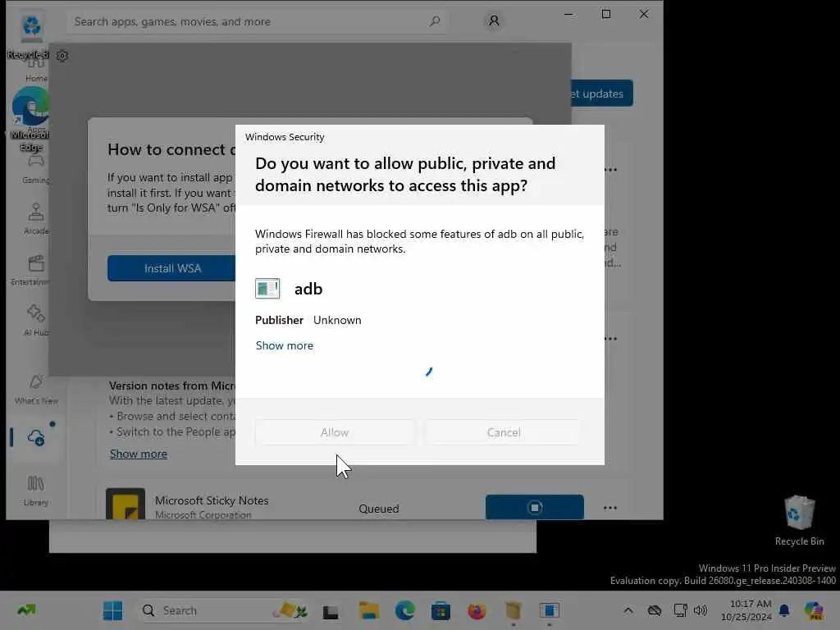The height and width of the screenshot is (630, 840).
Task: Open more options for second update row
Action: [610, 339]
